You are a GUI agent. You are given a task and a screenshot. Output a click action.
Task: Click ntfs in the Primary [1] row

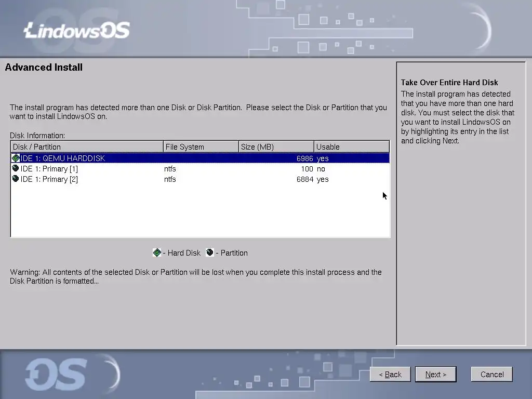(170, 169)
